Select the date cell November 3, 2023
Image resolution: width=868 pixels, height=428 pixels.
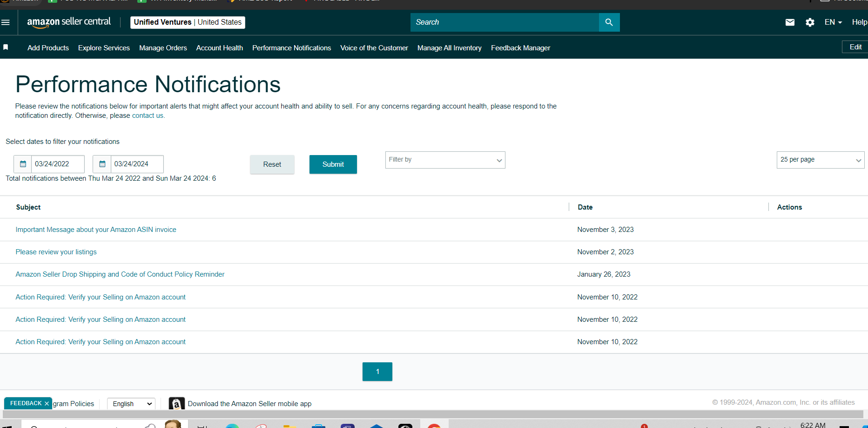[606, 230]
